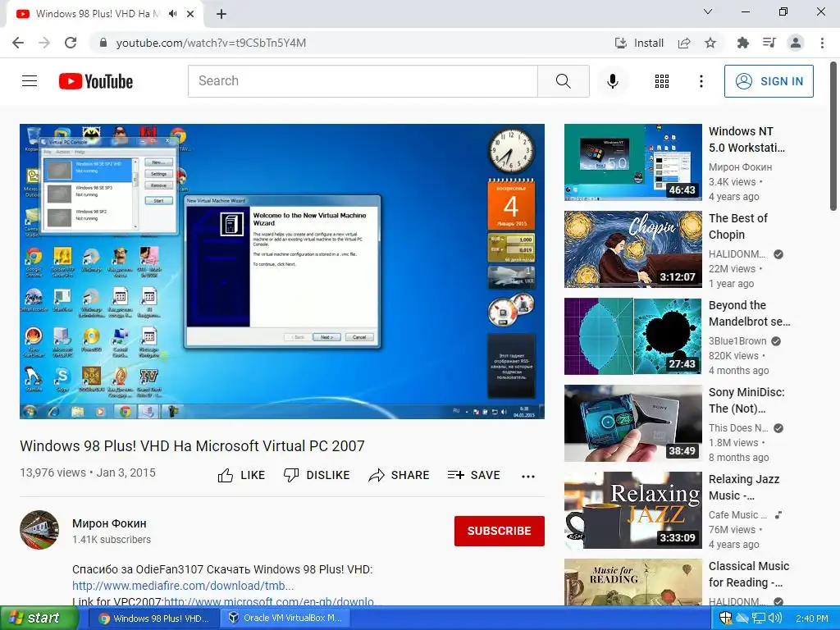This screenshot has height=630, width=840.
Task: Click the 2:40 PM taskbar clock
Action: coord(811,619)
